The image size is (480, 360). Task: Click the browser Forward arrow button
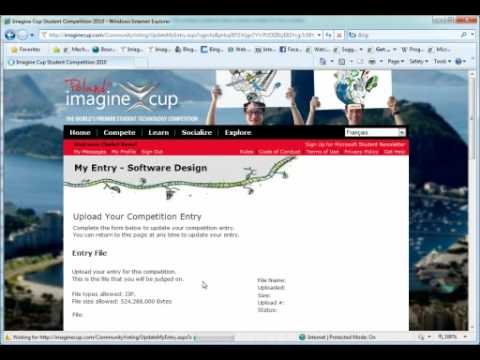[22, 35]
